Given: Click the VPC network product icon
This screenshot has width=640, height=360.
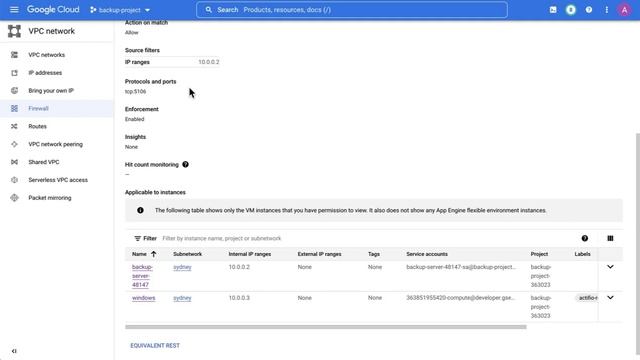Looking at the screenshot, I should click(x=14, y=31).
